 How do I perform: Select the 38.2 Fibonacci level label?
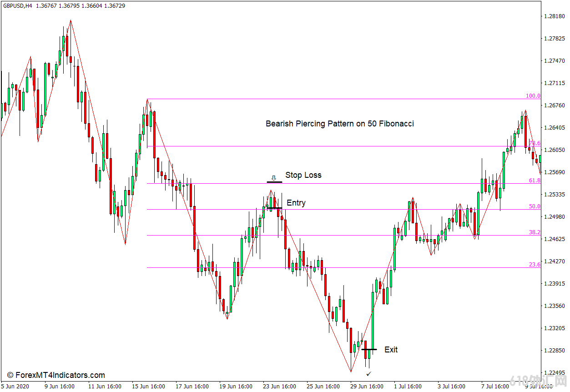click(534, 232)
